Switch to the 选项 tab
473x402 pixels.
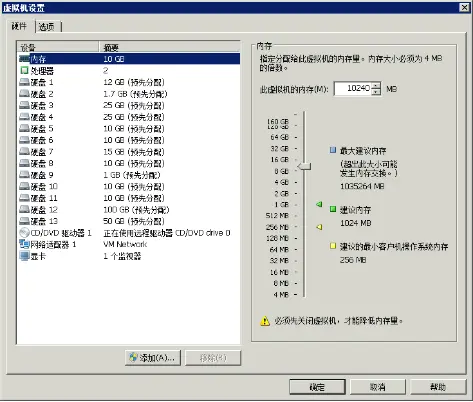[47, 27]
